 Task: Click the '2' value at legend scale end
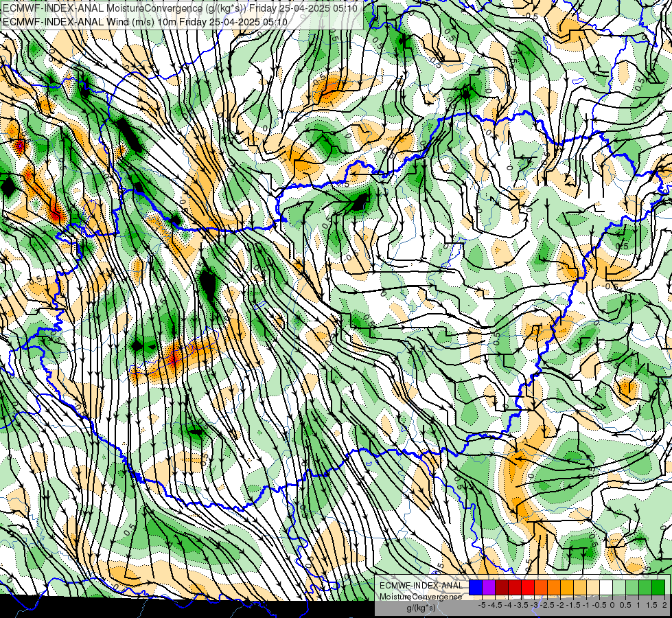pyautogui.click(x=664, y=605)
